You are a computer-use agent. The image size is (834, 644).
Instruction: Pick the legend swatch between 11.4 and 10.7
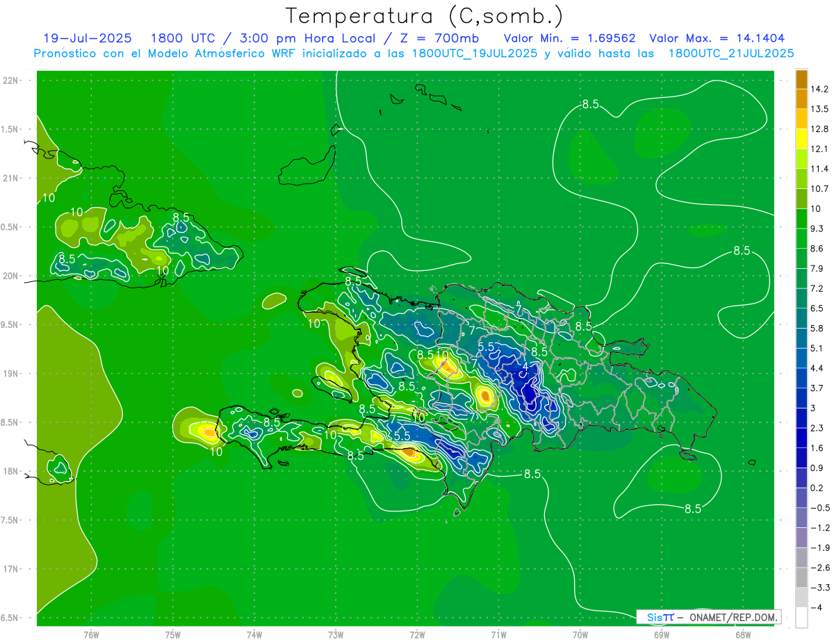(801, 179)
